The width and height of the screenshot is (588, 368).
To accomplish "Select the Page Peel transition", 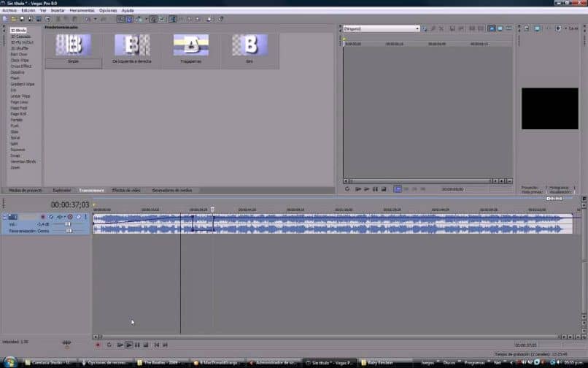I will coord(19,108).
